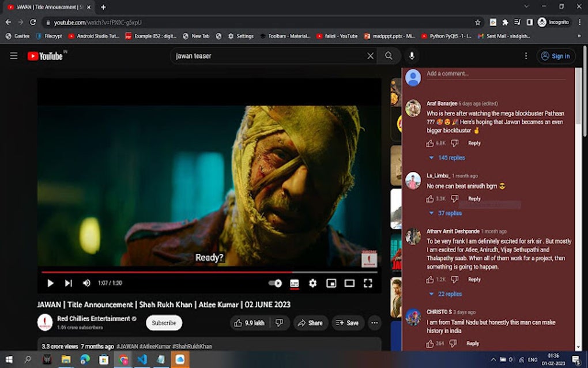588x368 pixels.
Task: Start voice search with the microphone icon
Action: point(412,56)
